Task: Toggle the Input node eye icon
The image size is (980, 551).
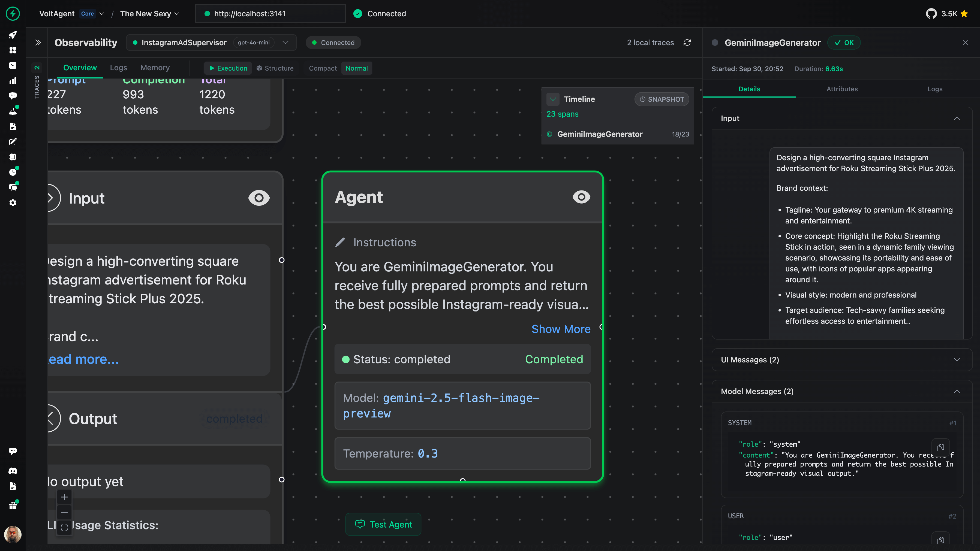Action: pos(259,198)
